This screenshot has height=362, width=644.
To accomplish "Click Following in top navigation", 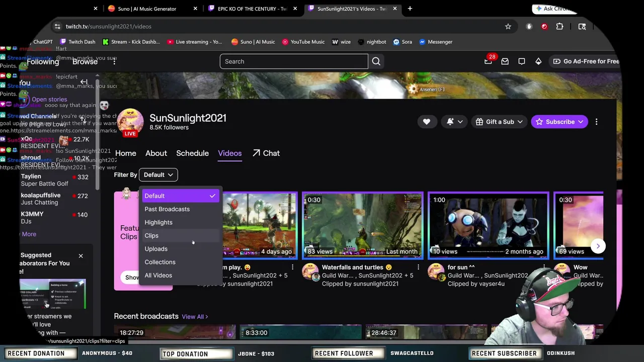I will [x=43, y=61].
